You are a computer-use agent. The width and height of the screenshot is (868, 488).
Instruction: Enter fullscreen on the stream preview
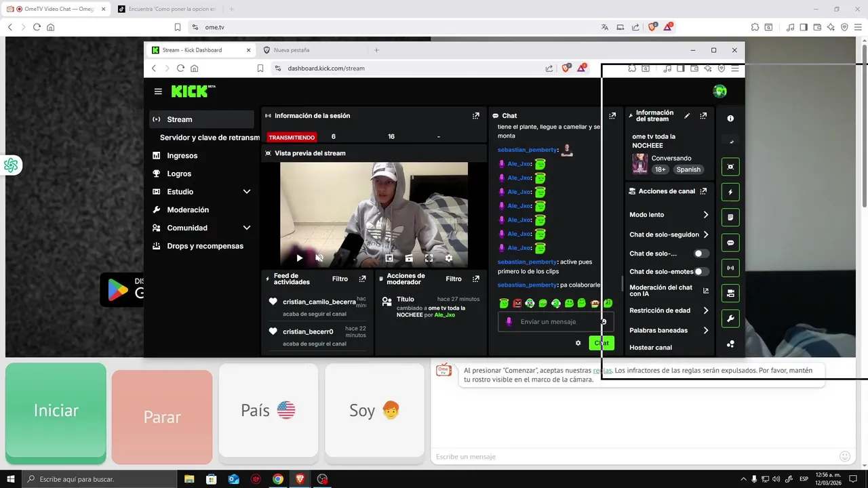(429, 258)
